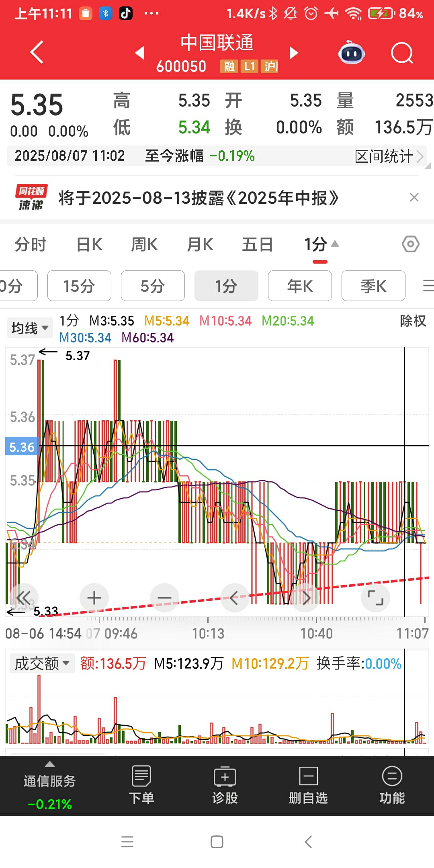
Task: Tap the 诊股 diagnosis icon
Action: coord(225,785)
